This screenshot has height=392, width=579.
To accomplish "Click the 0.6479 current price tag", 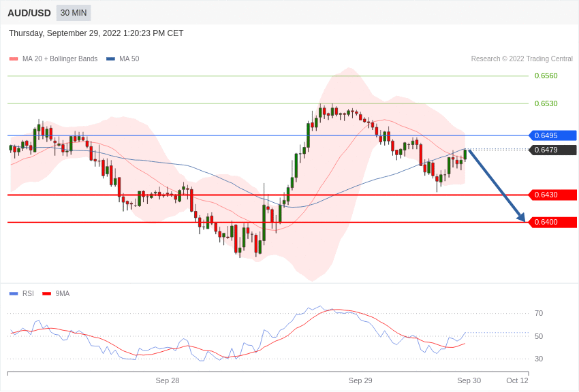I will point(553,150).
